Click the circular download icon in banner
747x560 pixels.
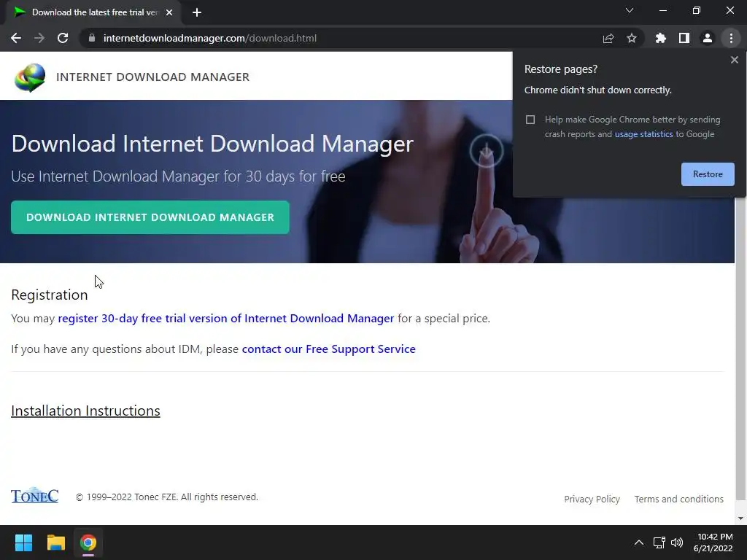(487, 151)
